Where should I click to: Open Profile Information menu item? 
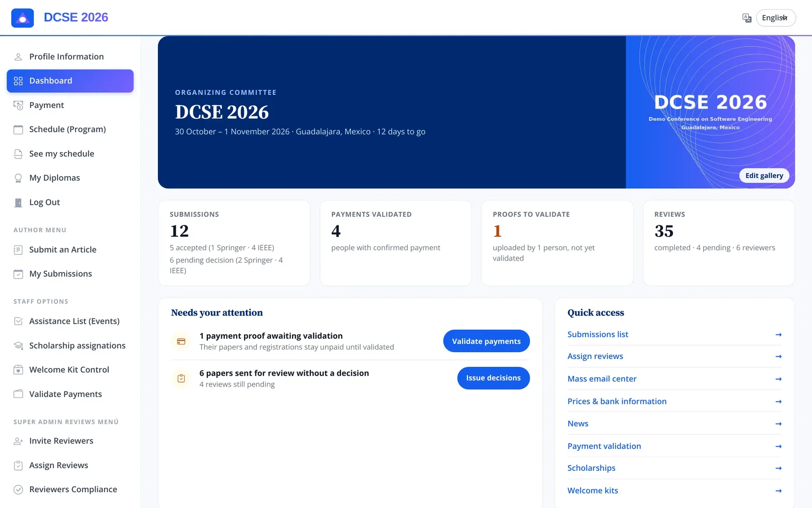coord(70,56)
